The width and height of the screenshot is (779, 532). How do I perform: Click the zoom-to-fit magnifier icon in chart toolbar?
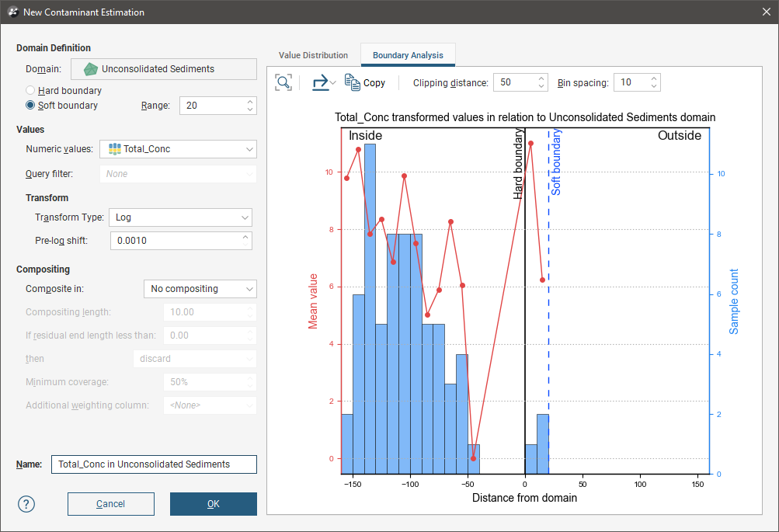(x=283, y=82)
